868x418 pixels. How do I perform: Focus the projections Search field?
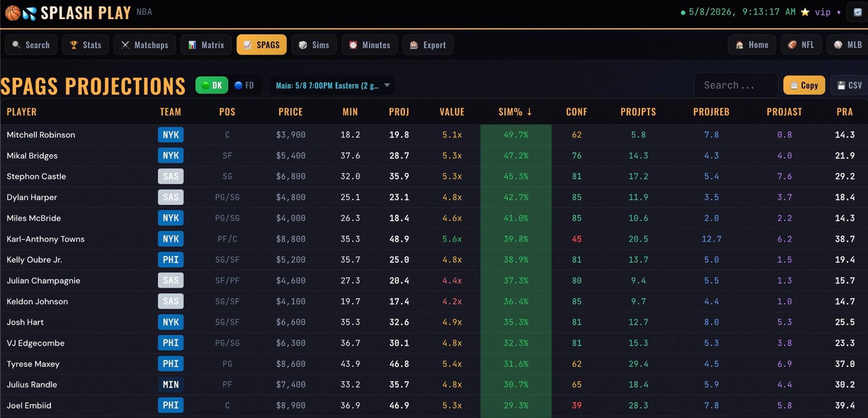point(736,85)
